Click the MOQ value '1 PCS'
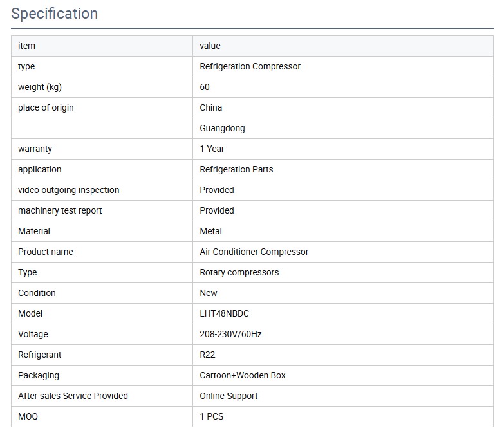Image resolution: width=504 pixels, height=435 pixels. point(211,416)
